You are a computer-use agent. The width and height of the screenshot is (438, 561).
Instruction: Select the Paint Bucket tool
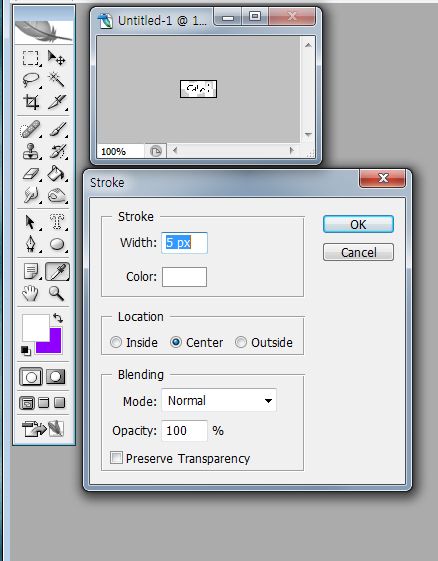pyautogui.click(x=57, y=174)
